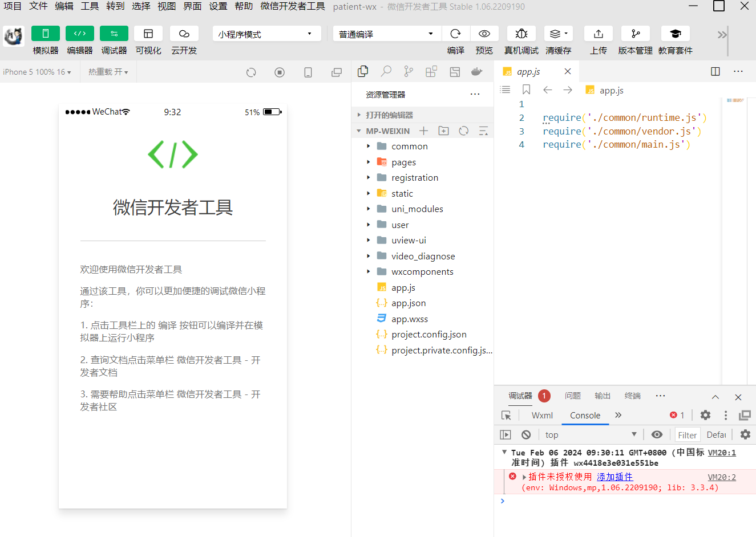Create a new folder in MP-WEIXIN

pyautogui.click(x=443, y=131)
